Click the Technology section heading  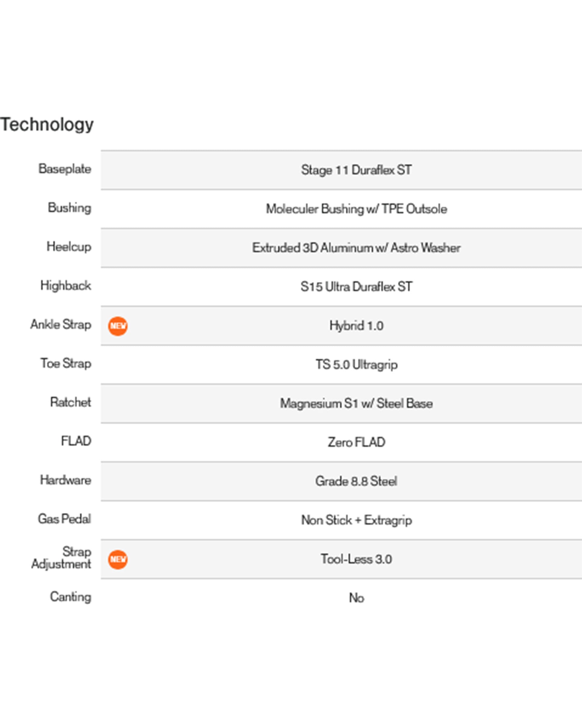pos(47,124)
